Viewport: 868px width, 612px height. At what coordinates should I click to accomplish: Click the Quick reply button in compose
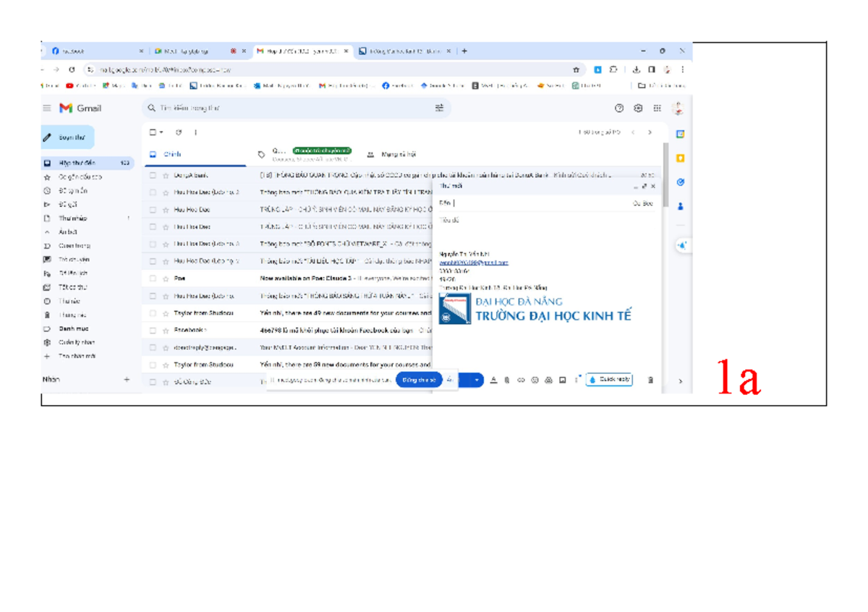pos(609,380)
